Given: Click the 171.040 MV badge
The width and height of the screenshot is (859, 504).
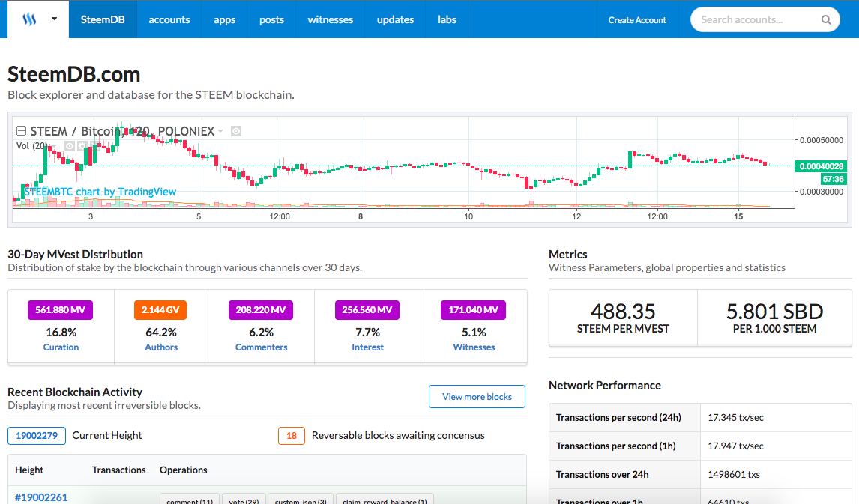Looking at the screenshot, I should point(473,310).
